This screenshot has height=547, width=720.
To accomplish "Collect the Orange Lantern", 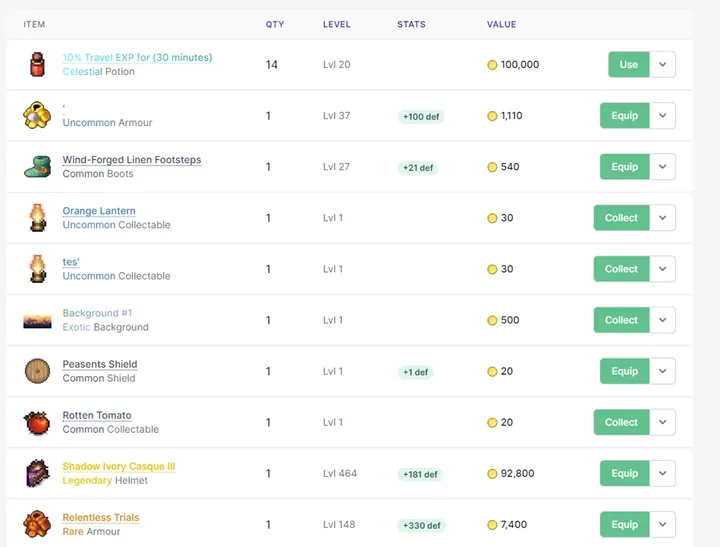I will [x=621, y=218].
